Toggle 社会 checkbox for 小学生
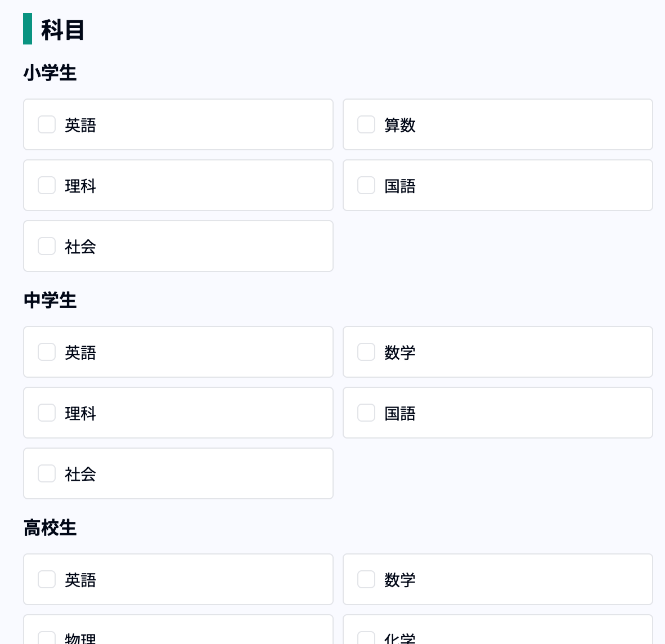 pyautogui.click(x=47, y=246)
